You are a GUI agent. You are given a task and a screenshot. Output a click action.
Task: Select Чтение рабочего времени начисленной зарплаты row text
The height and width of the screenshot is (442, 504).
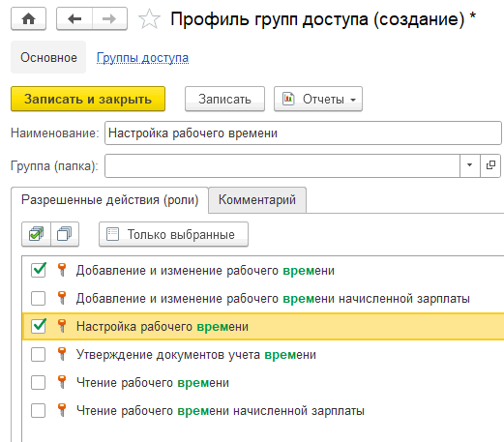pyautogui.click(x=221, y=411)
